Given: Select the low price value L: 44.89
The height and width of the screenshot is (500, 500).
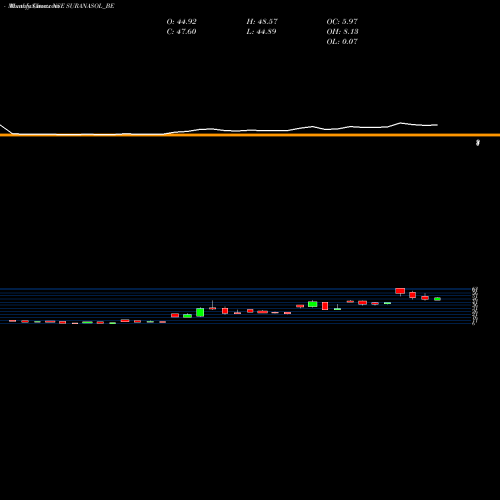Looking at the screenshot, I should 261,32.
